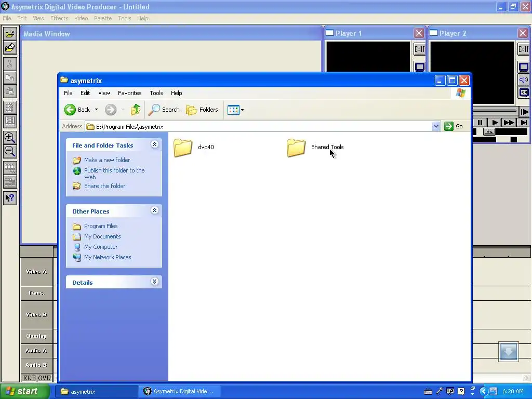Viewport: 532px width, 399px height.
Task: Click the blue down-arrow icon at the bottom right
Action: click(508, 352)
